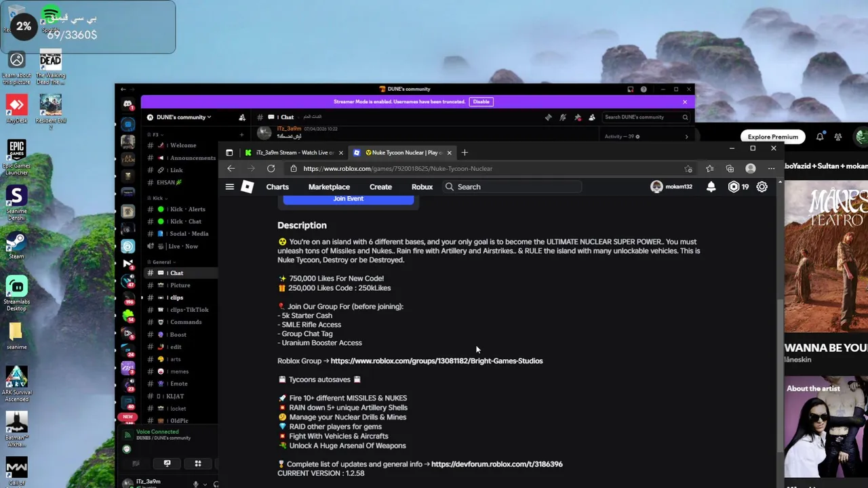Open the Steam desktop shortcut
The image size is (868, 488).
pyautogui.click(x=16, y=246)
